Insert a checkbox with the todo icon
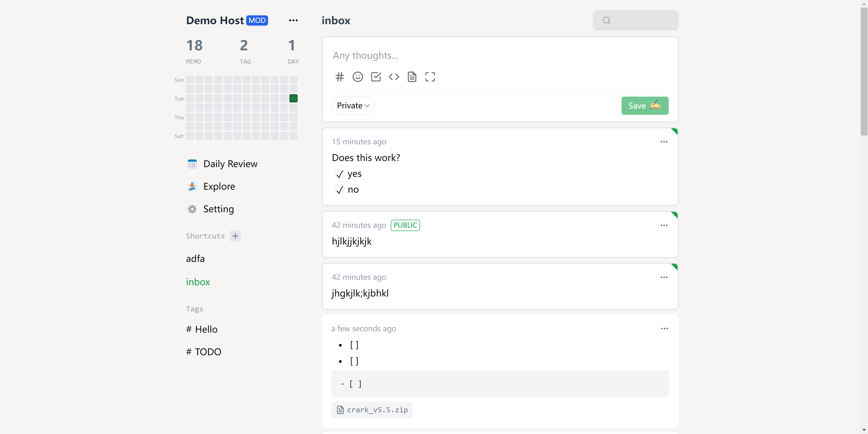This screenshot has width=868, height=434. tap(376, 77)
